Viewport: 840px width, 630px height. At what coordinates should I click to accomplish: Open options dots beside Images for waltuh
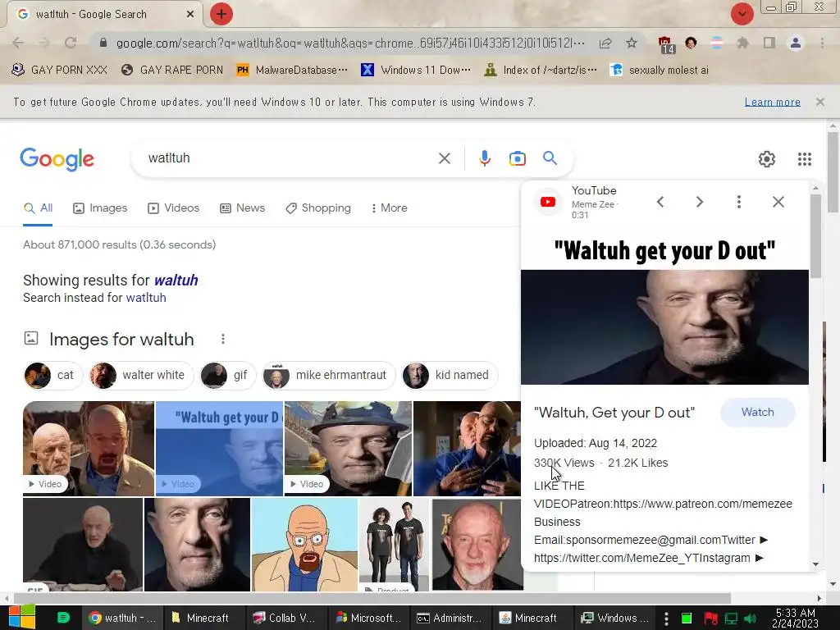pos(223,339)
